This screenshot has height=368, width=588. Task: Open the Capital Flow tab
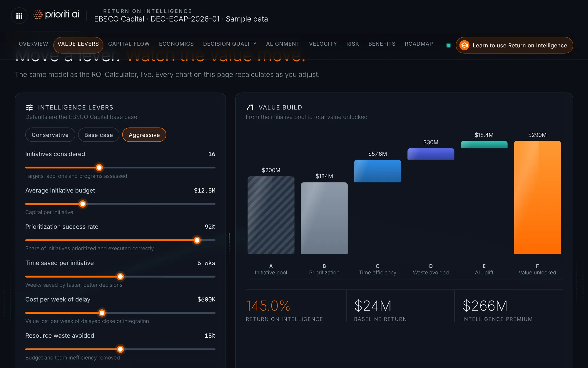[x=129, y=44]
